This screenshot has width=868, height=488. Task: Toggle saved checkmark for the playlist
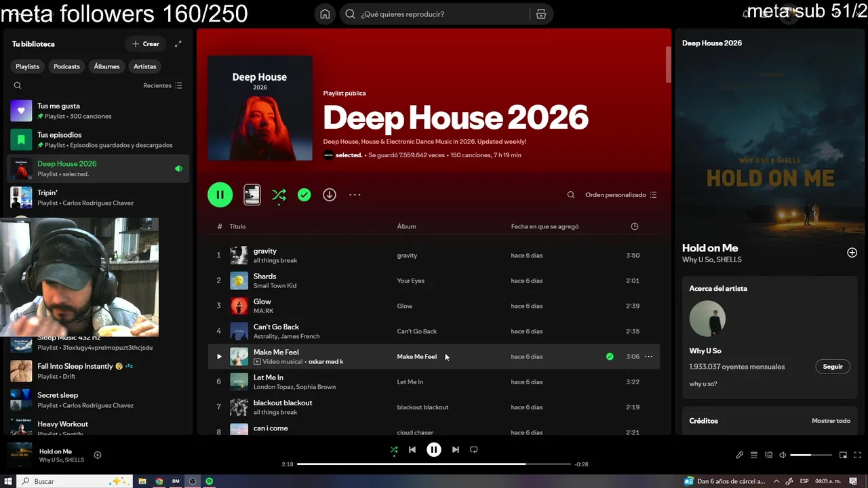point(304,195)
